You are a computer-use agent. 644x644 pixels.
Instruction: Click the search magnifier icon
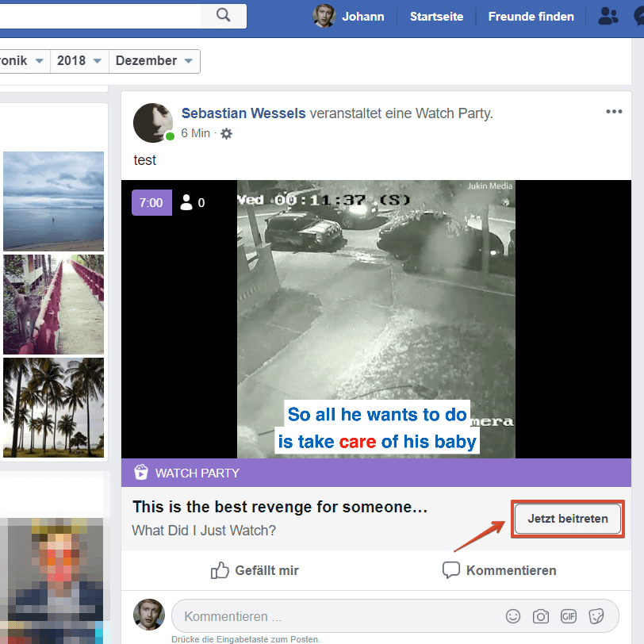click(x=224, y=16)
